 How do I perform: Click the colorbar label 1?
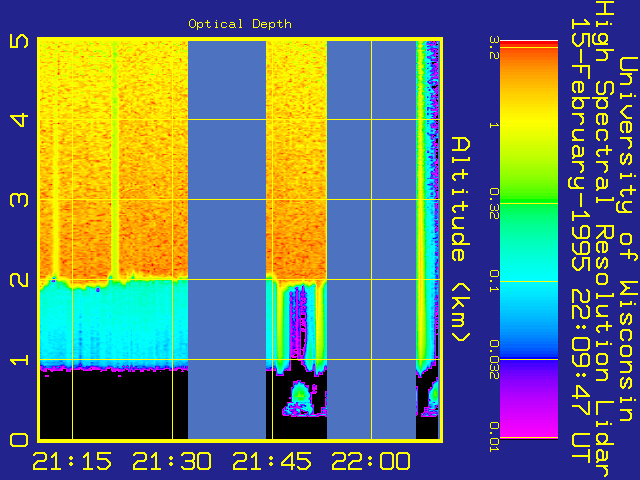[494, 125]
